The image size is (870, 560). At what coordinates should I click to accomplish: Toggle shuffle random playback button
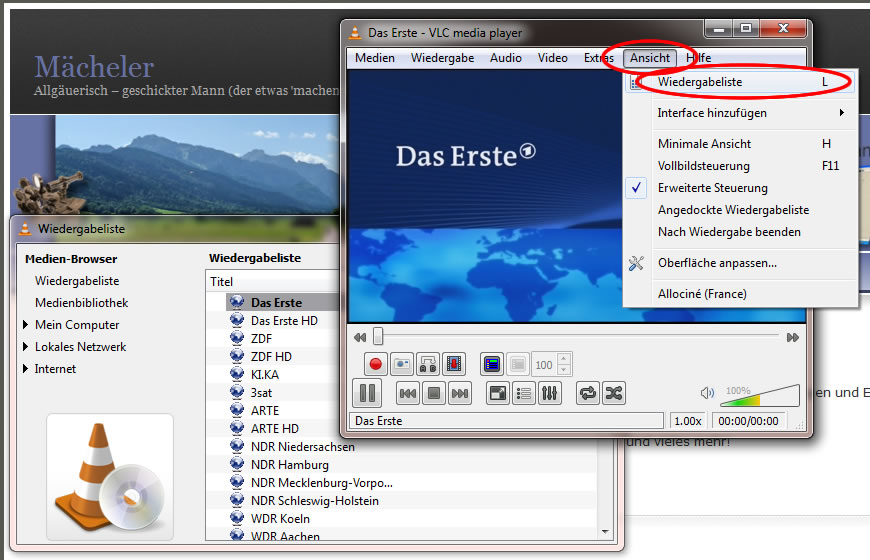pos(614,393)
